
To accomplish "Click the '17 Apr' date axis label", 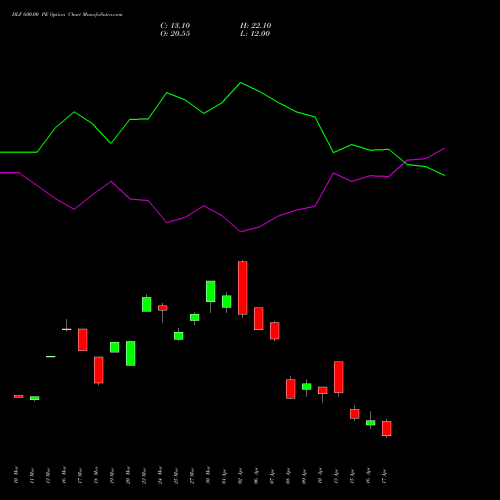I will pos(384,476).
